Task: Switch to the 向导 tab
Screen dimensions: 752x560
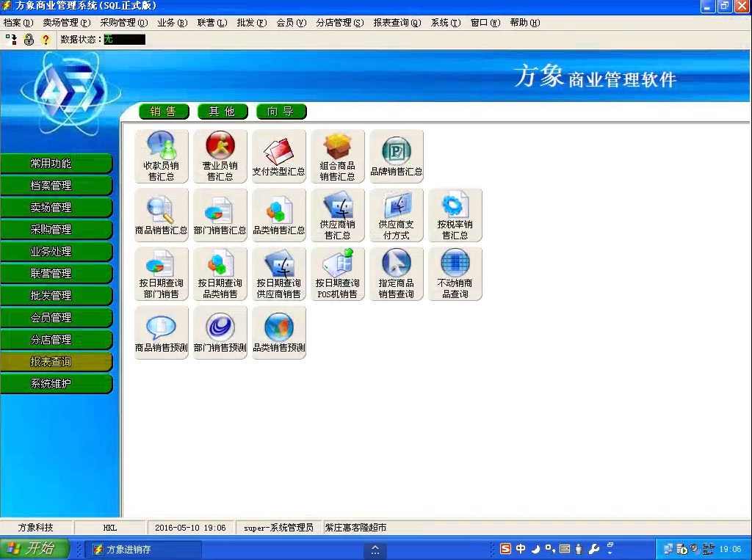Action: click(x=281, y=112)
